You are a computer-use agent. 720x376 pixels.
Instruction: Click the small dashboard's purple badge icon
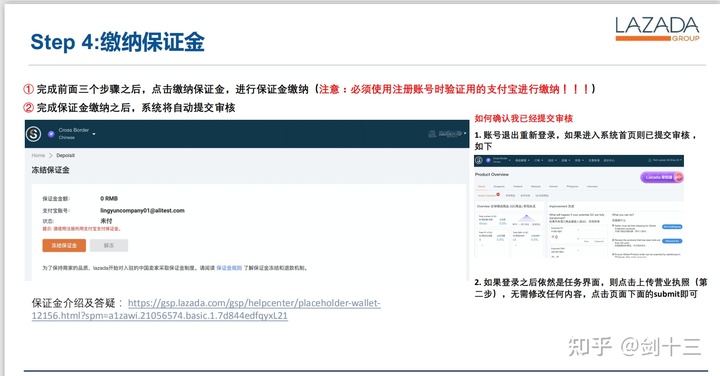point(489,160)
